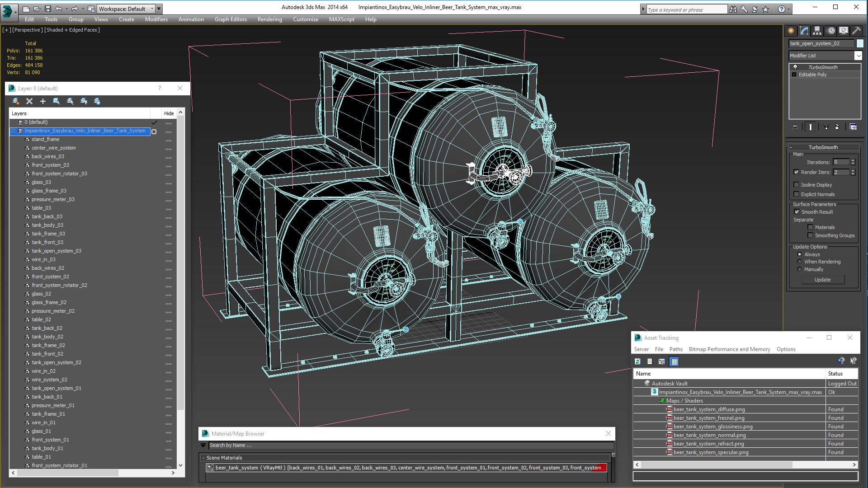Open Material Browser options arrow
Viewport: 868px width, 488px height.
pyautogui.click(x=203, y=446)
